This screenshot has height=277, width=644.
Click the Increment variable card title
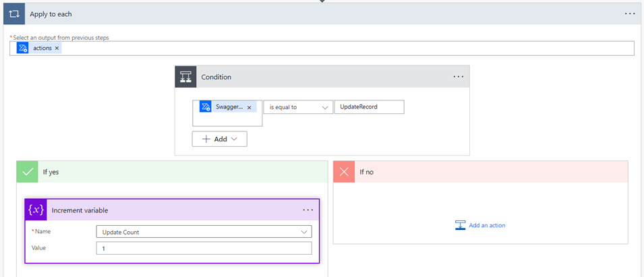point(80,210)
